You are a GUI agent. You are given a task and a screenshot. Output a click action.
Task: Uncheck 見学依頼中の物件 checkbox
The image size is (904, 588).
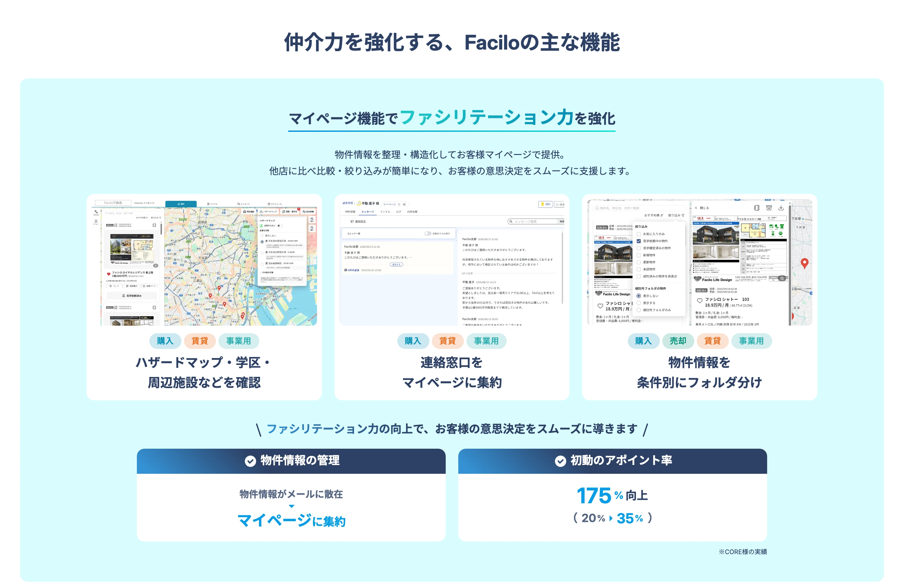(638, 241)
